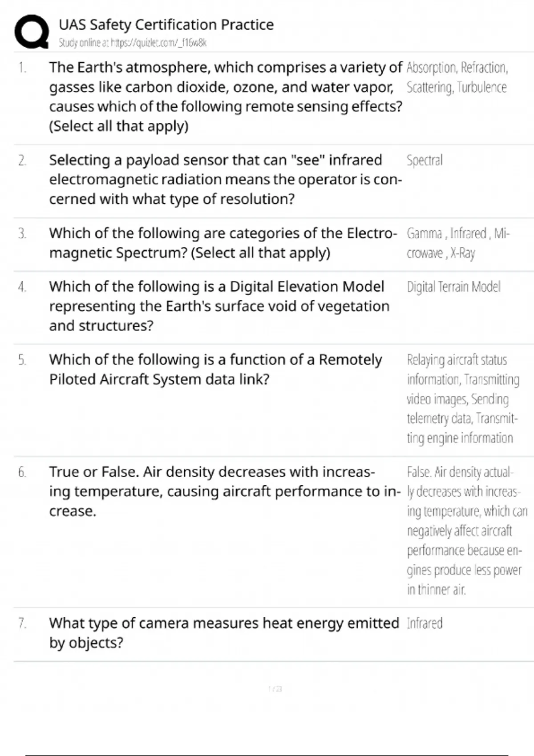Select the Remotely Piloted Aircraft data link question

pyautogui.click(x=215, y=369)
